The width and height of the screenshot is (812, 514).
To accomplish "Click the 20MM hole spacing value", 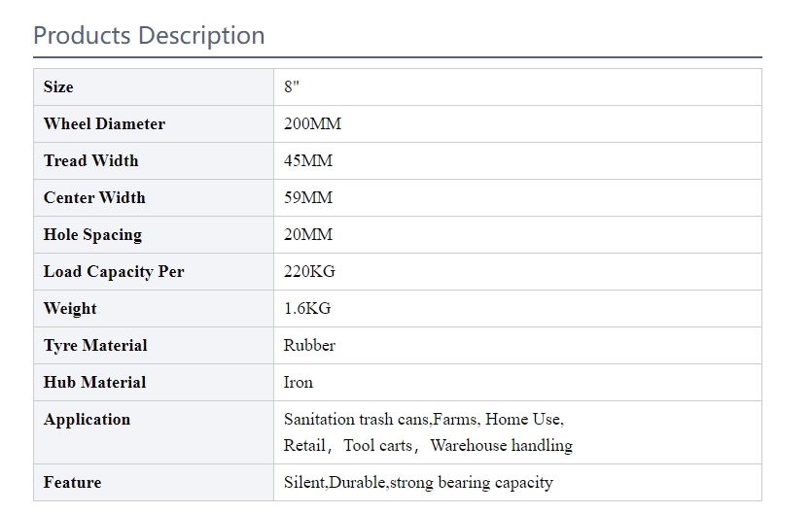I will point(308,234).
